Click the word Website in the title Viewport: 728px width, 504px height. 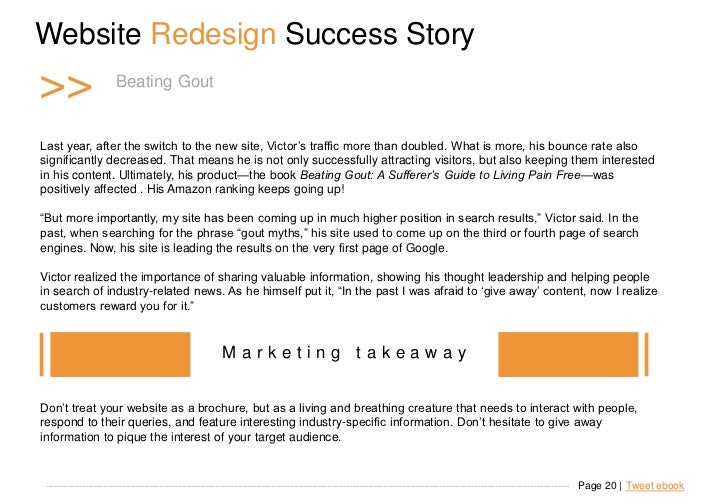pyautogui.click(x=88, y=34)
